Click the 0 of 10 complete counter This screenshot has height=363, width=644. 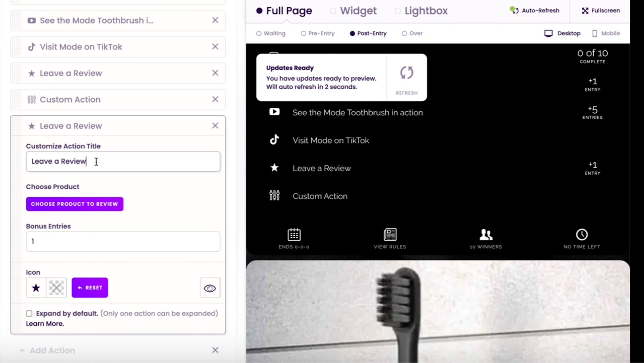point(592,56)
